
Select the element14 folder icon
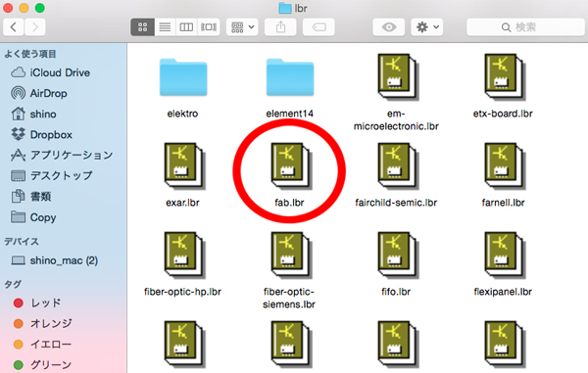[x=290, y=77]
